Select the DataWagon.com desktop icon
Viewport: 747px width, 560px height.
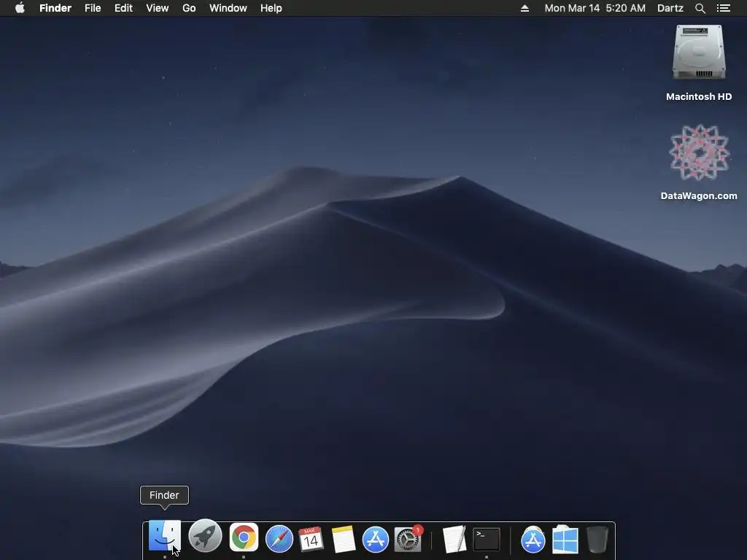699,152
